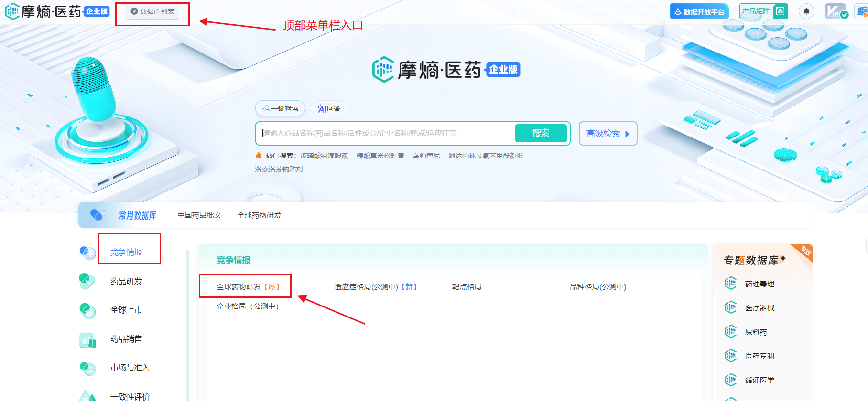Select the 一键检索 search mode
The width and height of the screenshot is (868, 401).
(280, 108)
